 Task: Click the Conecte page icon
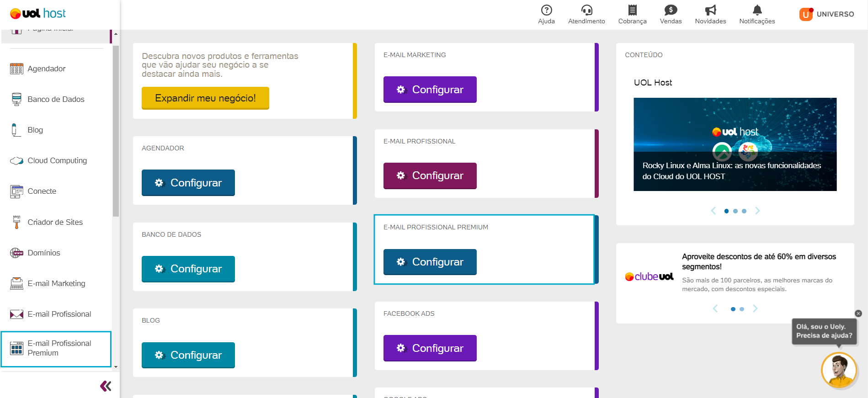coord(16,191)
